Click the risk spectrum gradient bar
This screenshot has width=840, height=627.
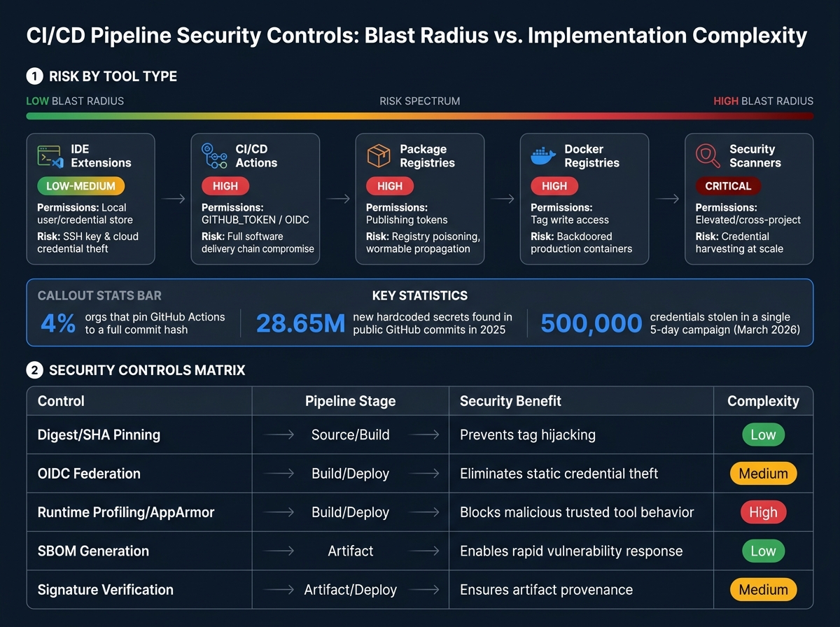(420, 116)
